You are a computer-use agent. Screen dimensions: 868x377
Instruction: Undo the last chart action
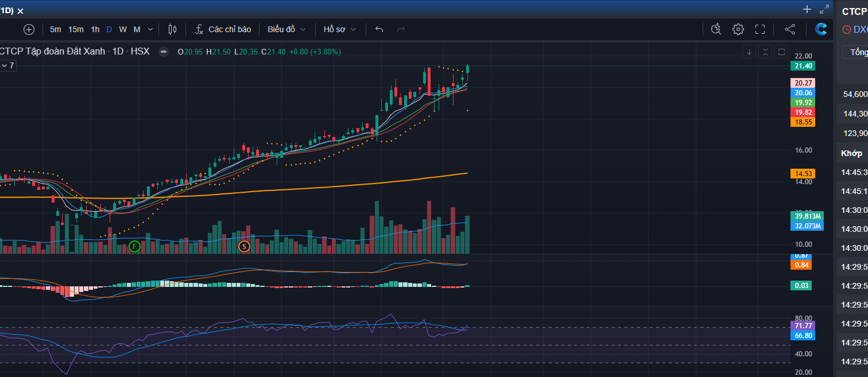point(379,29)
